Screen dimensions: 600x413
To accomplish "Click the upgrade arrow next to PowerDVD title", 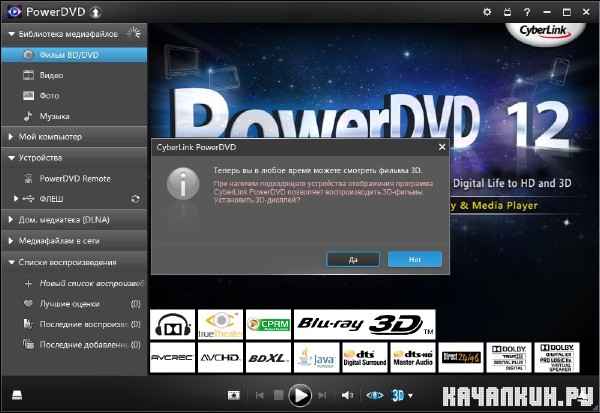I will 95,12.
